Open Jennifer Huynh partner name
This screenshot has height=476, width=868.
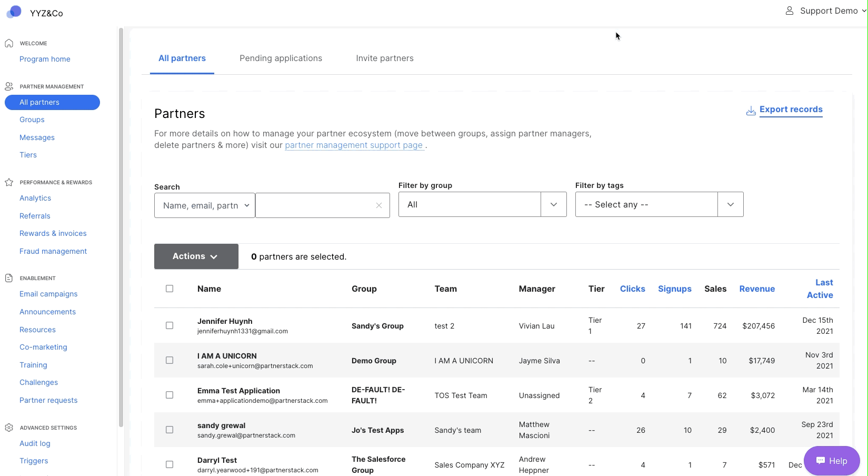pyautogui.click(x=225, y=321)
